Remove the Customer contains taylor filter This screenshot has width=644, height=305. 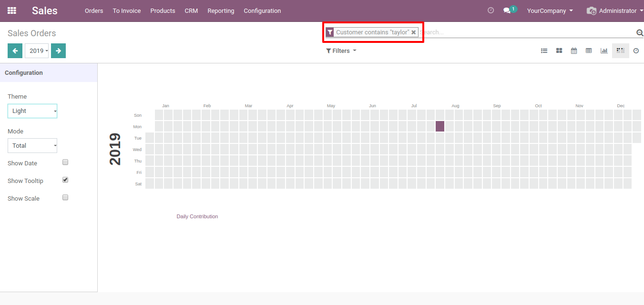tap(413, 32)
